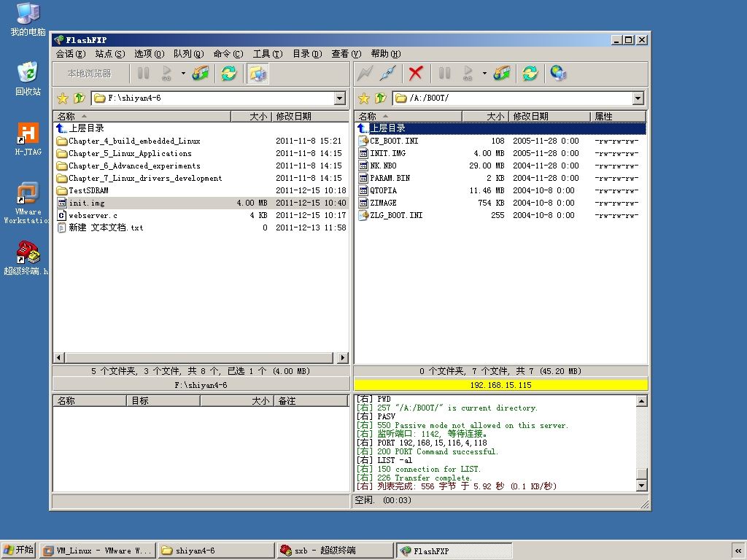The width and height of the screenshot is (747, 560).
Task: Click the queue 备注 column header
Action: 311,401
